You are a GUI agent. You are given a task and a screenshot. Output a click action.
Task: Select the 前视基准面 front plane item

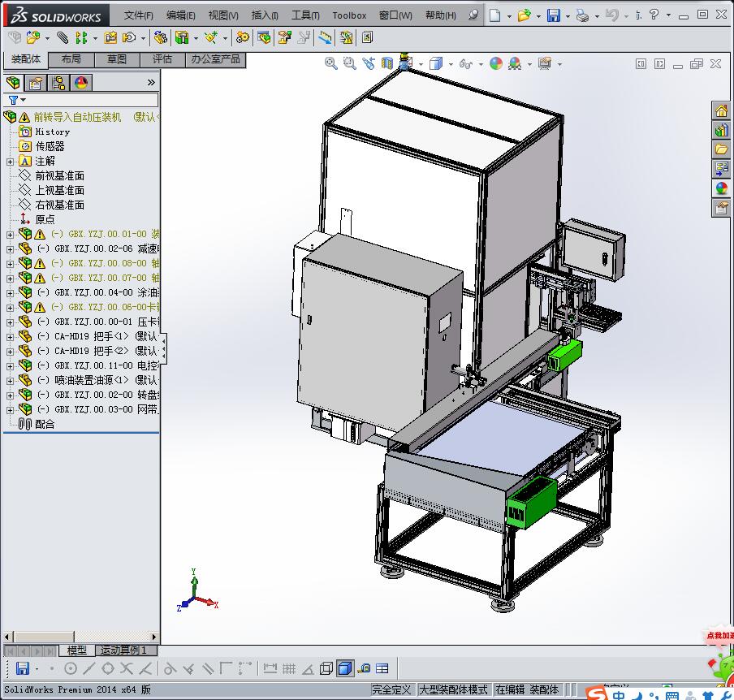pos(59,175)
